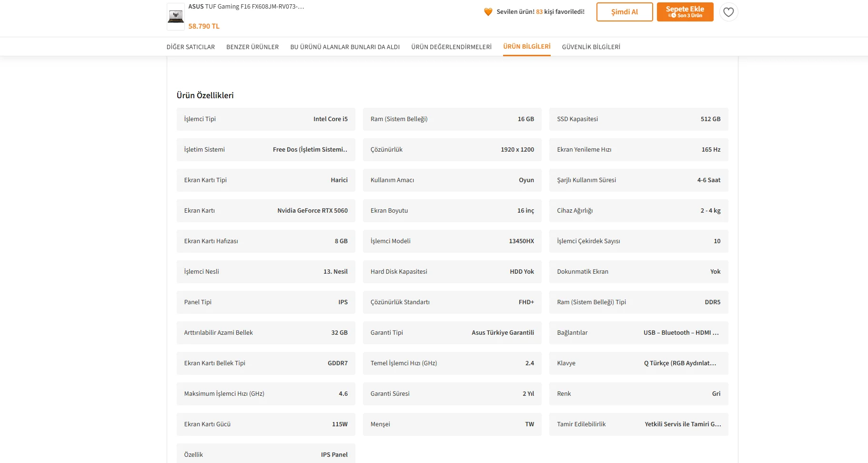Click the Nvidia GeForce RTX 5060 value
Viewport: 868px width, 463px height.
click(x=313, y=211)
